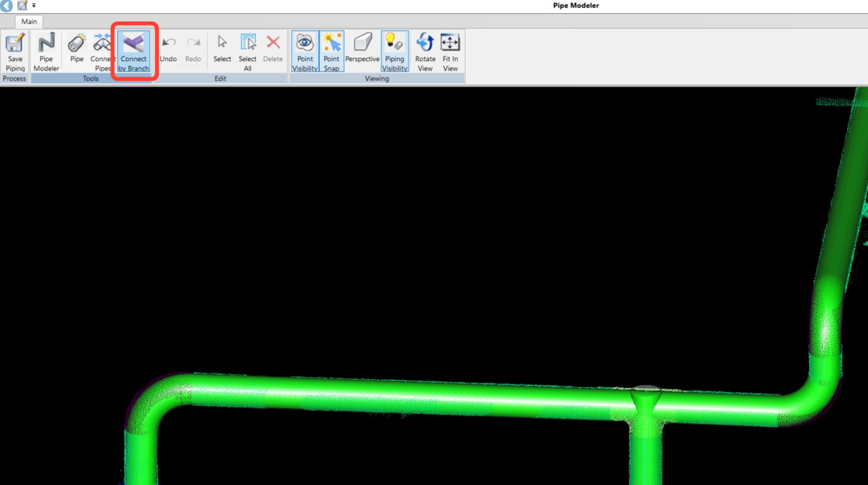Viewport: 868px width, 485px height.
Task: Click Select All in Edit group
Action: tap(247, 52)
